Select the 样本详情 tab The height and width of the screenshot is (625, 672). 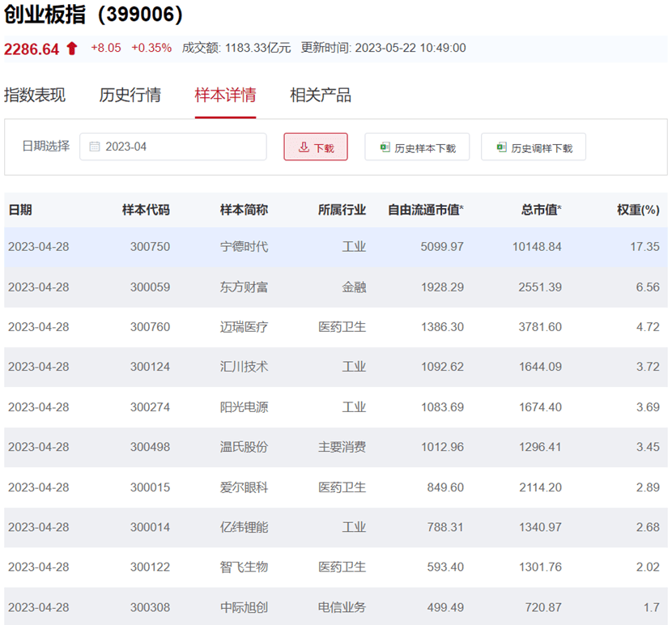click(225, 95)
